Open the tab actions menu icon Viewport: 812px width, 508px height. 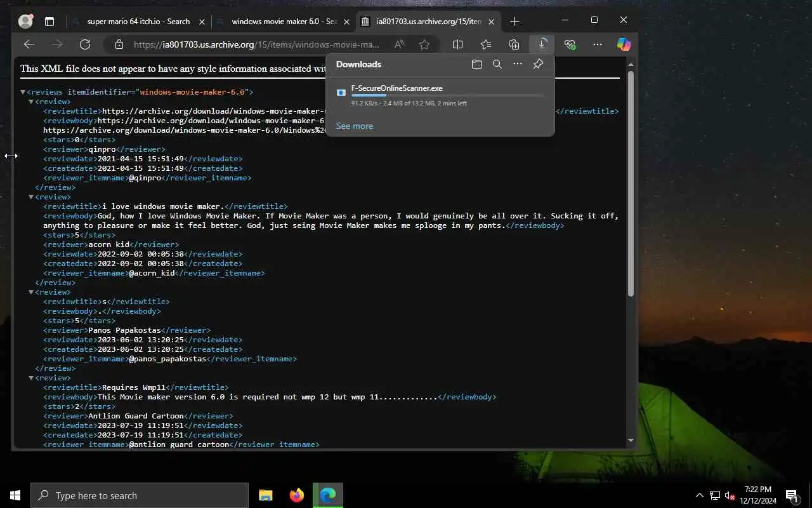49,22
